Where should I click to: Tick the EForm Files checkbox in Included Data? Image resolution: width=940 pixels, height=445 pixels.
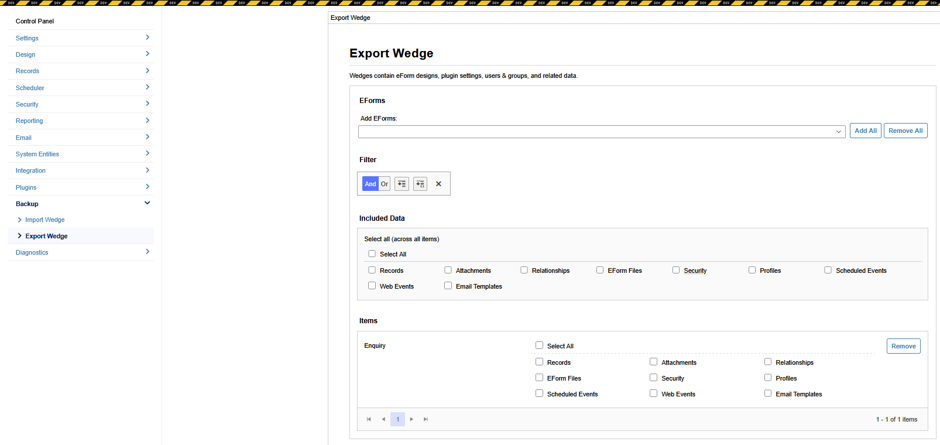(599, 270)
